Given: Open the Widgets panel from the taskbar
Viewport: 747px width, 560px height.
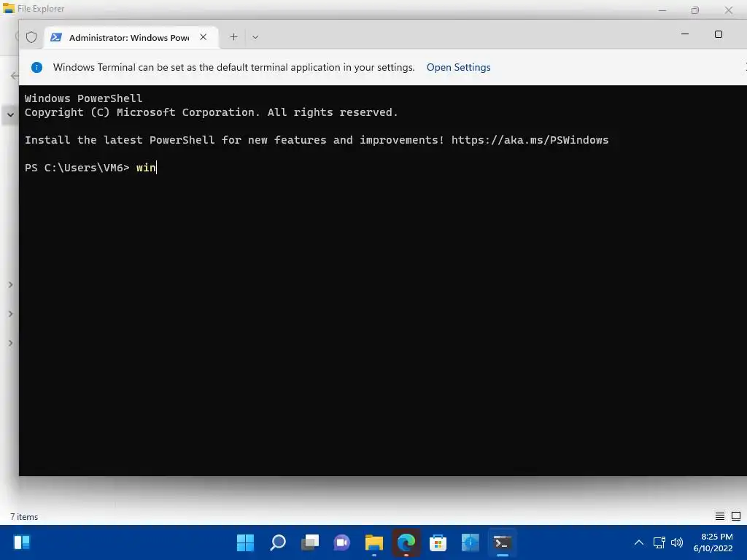Looking at the screenshot, I should (22, 542).
